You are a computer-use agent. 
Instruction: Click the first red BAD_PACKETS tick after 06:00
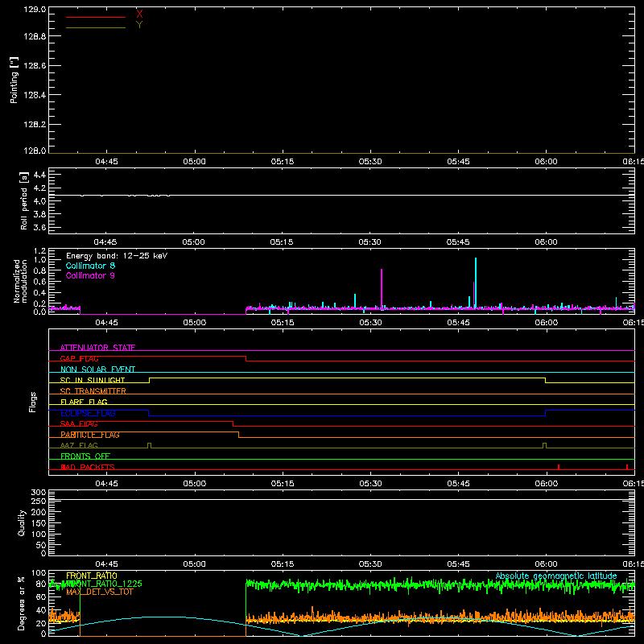click(559, 467)
